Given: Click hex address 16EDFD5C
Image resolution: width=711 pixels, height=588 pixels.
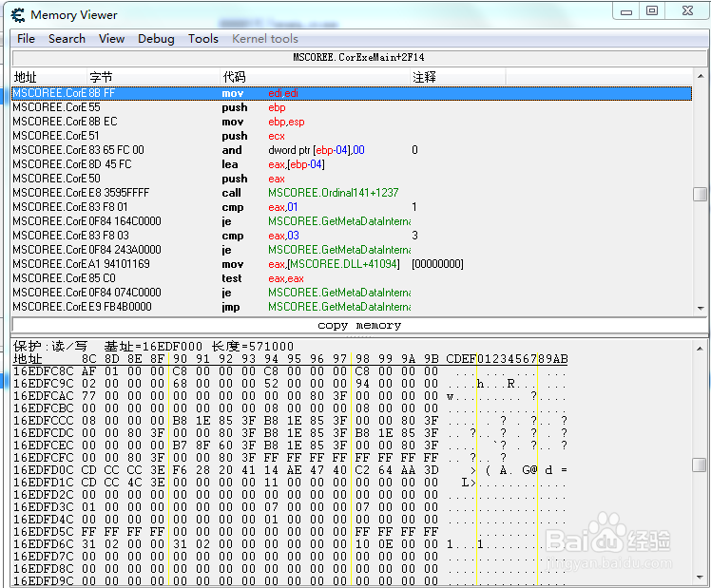Looking at the screenshot, I should 43,532.
